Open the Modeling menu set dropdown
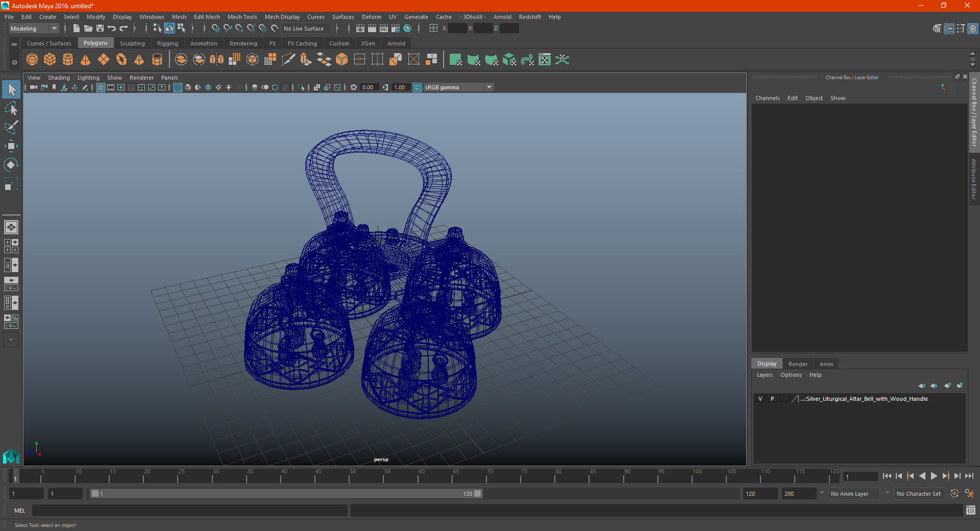Screen dimensions: 980x531 point(34,29)
